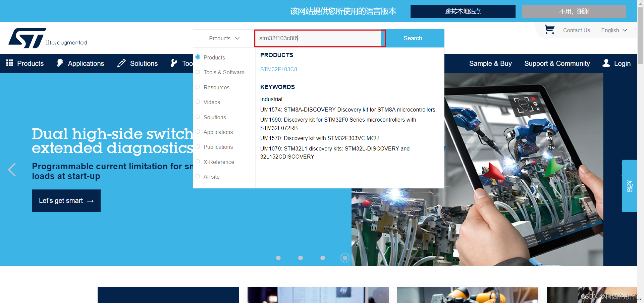Select the X-Reference radio option
The width and height of the screenshot is (644, 303).
pyautogui.click(x=198, y=162)
